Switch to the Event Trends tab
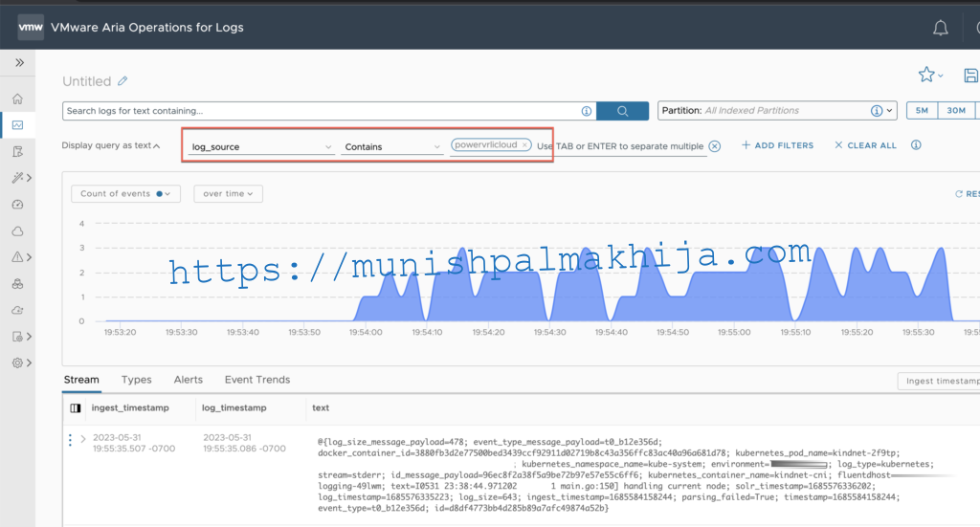Image resolution: width=980 pixels, height=527 pixels. click(x=257, y=380)
